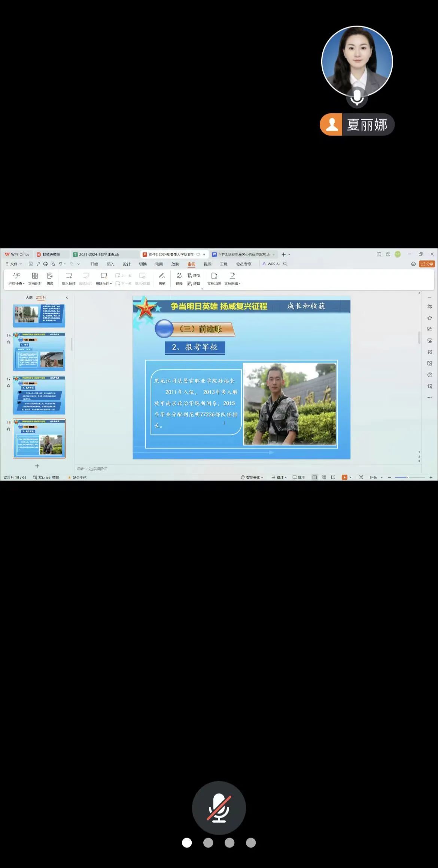Switch to the 大纲 outline tab

[29, 297]
